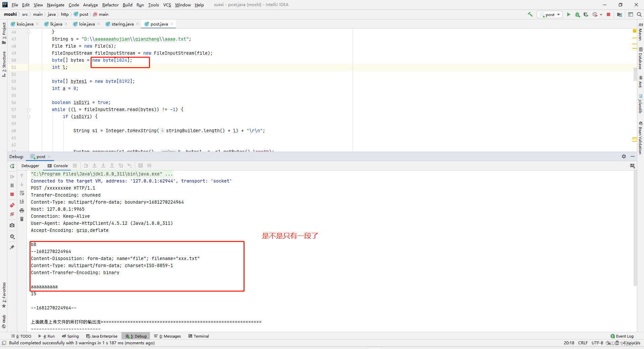Viewport: 644px width, 349px height.
Task: Open the Terminal tool window
Action: click(199, 336)
